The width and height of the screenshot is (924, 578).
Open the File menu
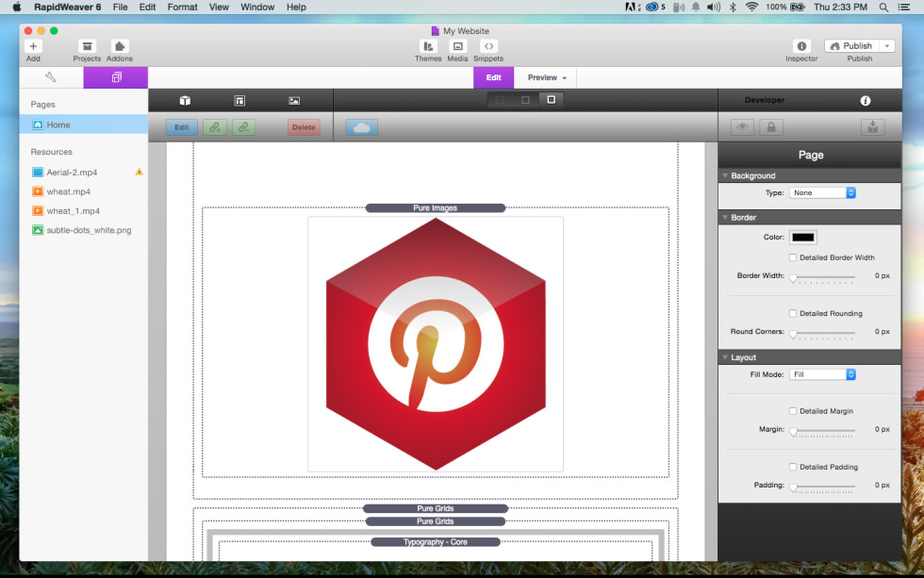(121, 7)
